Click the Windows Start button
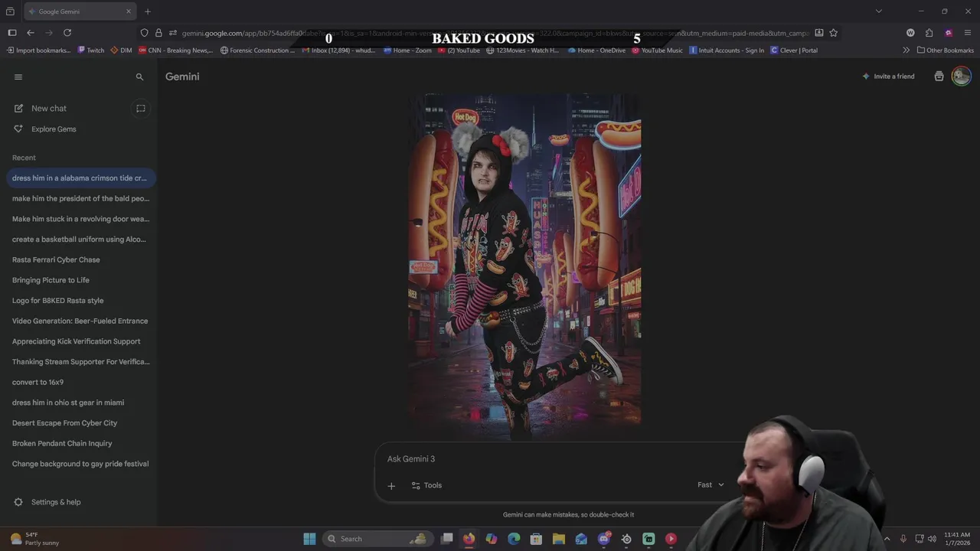The width and height of the screenshot is (980, 551). [309, 539]
